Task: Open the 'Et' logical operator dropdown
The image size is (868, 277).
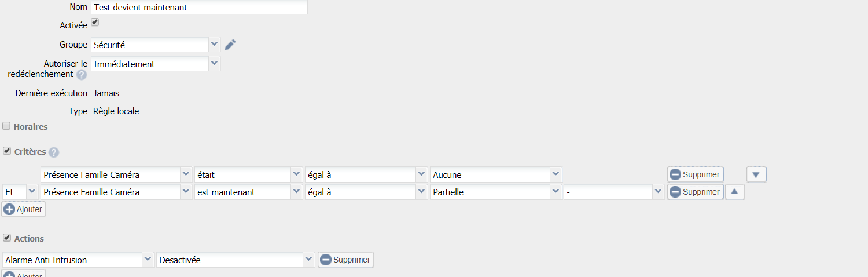Action: pos(20,192)
